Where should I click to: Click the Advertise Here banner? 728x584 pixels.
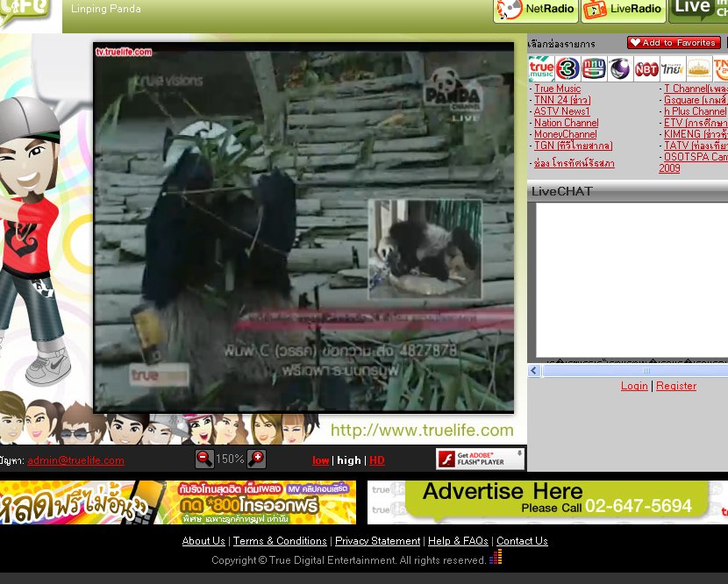[x=547, y=502]
